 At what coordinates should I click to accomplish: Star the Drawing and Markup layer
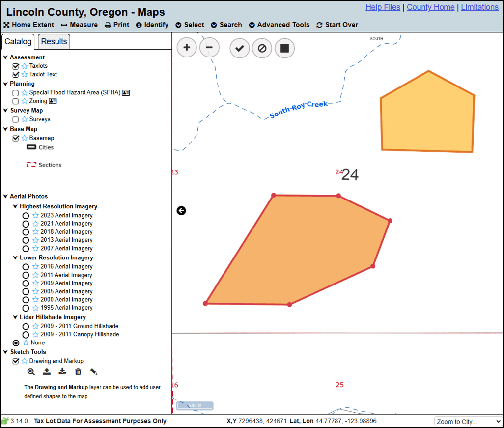coord(25,361)
